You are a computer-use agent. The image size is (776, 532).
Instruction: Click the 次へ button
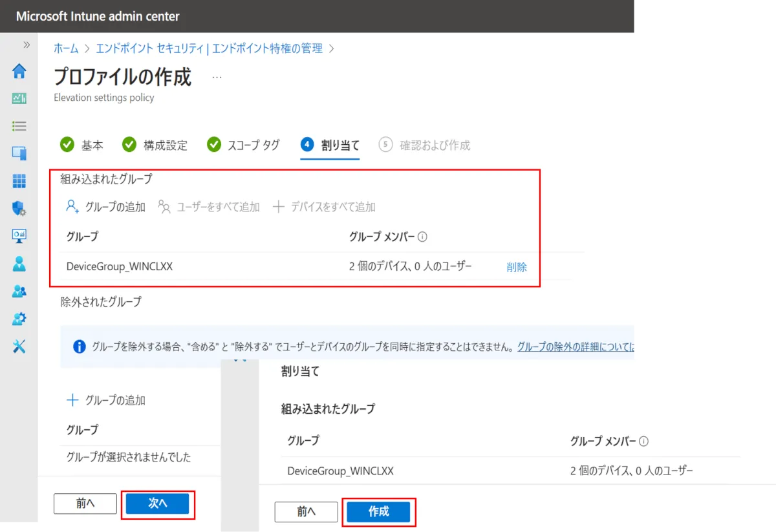(158, 504)
